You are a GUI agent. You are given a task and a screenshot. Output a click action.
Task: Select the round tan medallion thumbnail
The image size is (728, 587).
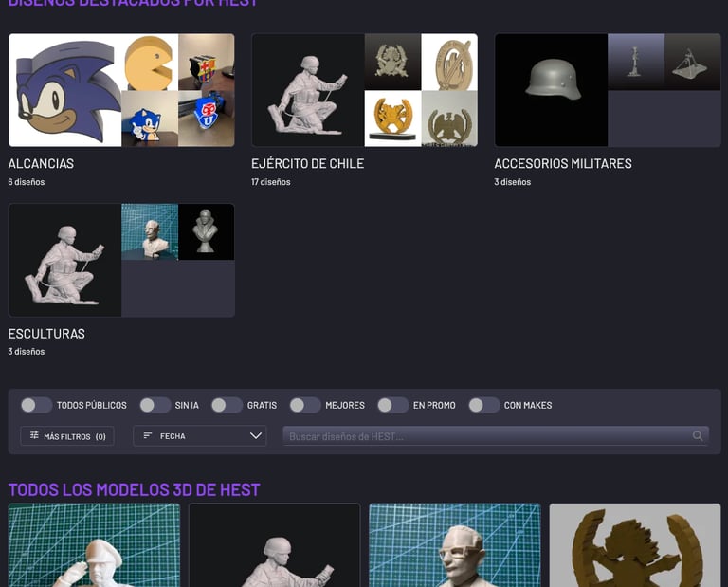point(449,62)
